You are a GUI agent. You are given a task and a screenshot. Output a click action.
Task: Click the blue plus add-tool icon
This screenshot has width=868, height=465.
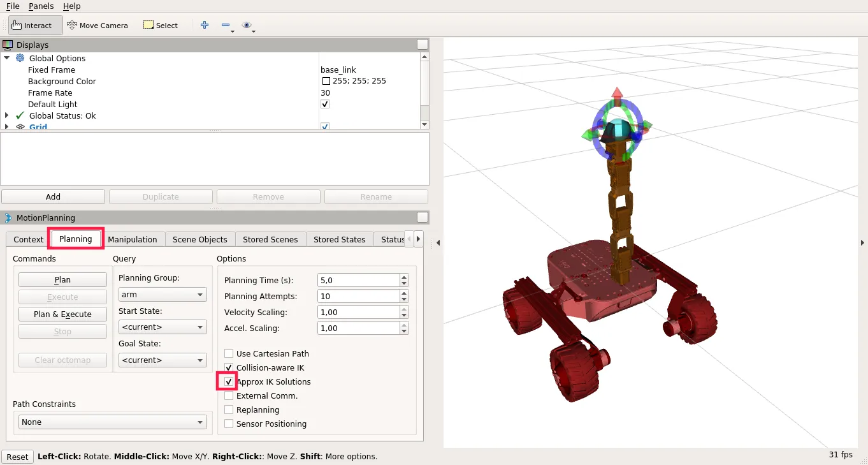coord(205,26)
